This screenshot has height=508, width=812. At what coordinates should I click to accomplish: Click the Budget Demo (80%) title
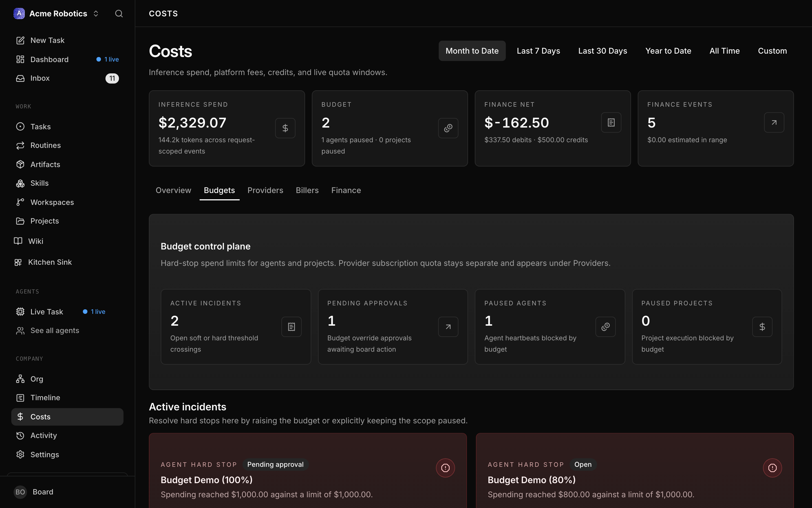coord(531,480)
